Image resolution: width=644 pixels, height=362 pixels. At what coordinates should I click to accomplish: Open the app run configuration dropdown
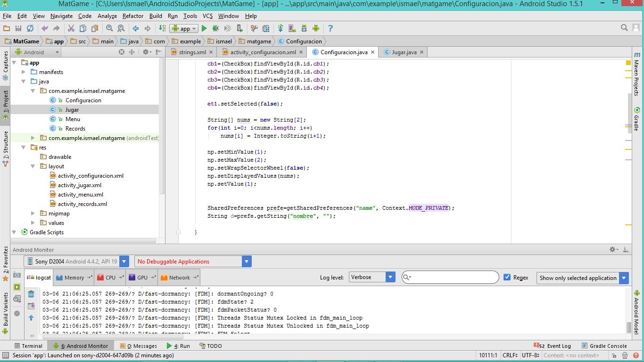point(184,28)
